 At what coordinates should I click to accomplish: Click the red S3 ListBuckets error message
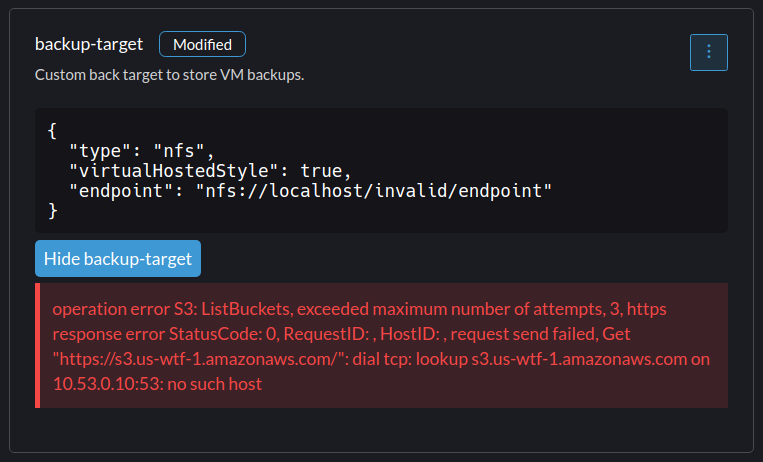[x=382, y=346]
